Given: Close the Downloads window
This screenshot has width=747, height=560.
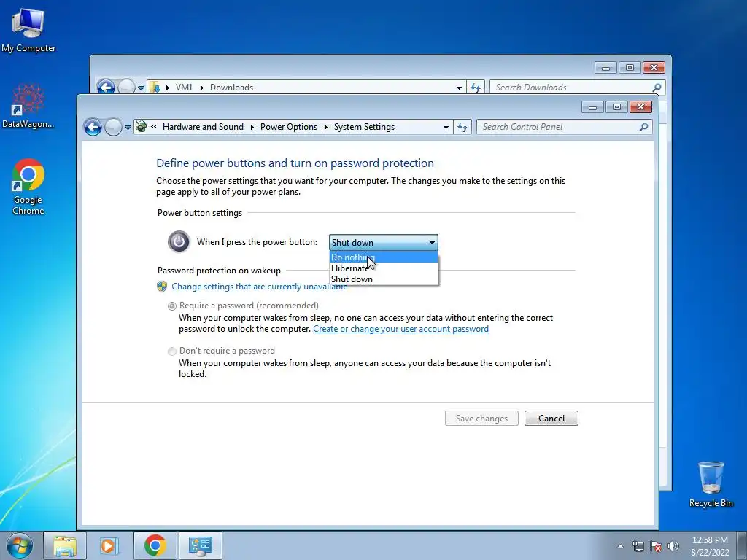Looking at the screenshot, I should point(654,68).
